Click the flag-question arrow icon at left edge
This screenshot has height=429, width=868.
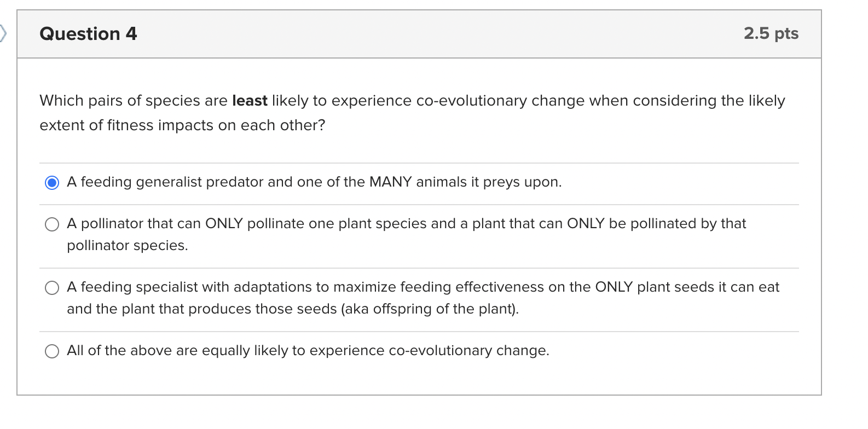[x=3, y=33]
